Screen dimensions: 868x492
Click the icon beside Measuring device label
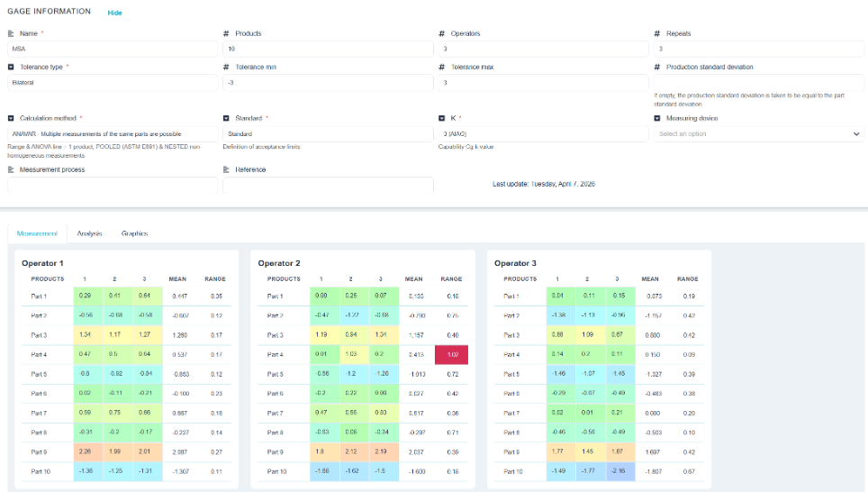pyautogui.click(x=657, y=119)
